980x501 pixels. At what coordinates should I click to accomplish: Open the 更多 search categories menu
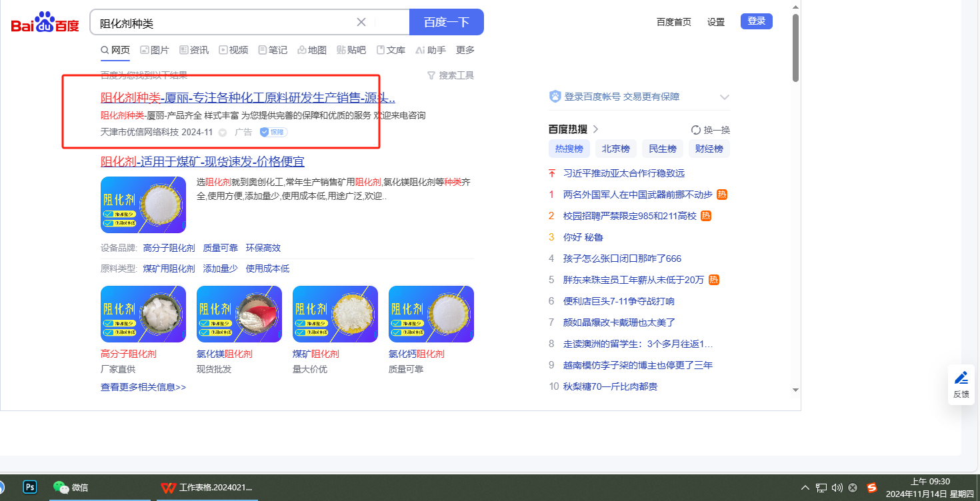(465, 50)
